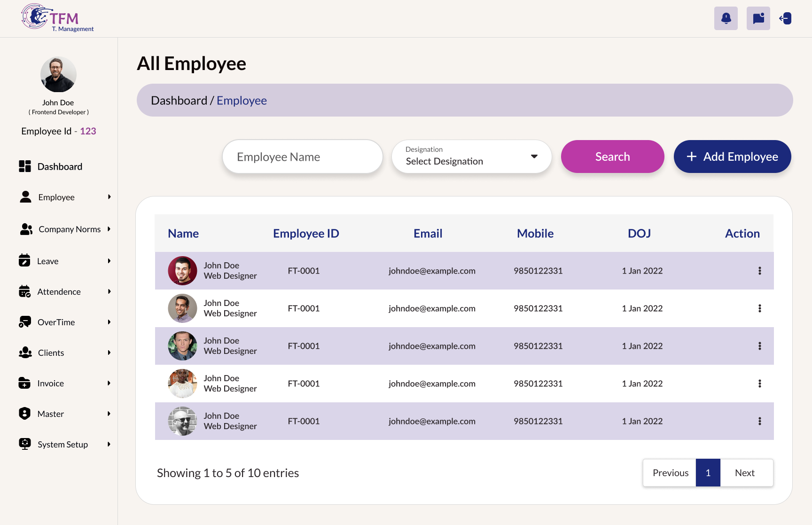
Task: Open action menu for third employee row
Action: (760, 346)
